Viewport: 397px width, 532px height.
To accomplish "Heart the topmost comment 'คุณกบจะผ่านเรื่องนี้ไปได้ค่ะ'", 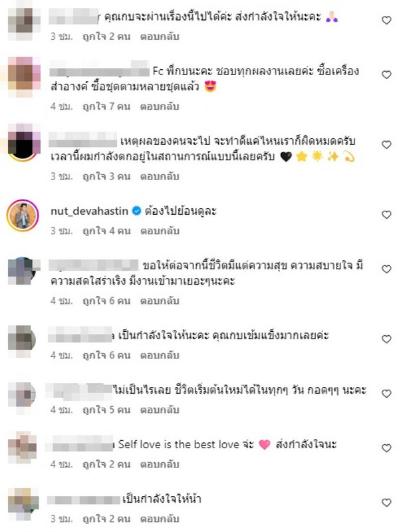I will tap(386, 21).
